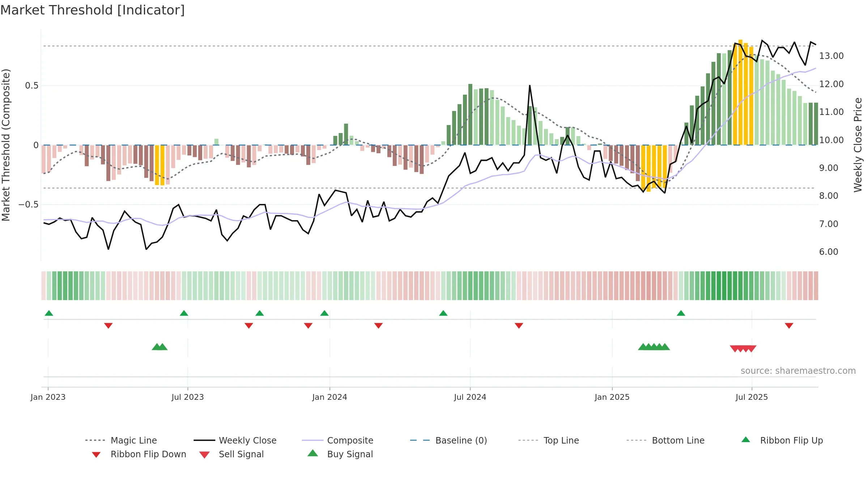The height and width of the screenshot is (488, 868).
Task: Click the green flip-up triangle around Oct 2023
Action: (259, 313)
